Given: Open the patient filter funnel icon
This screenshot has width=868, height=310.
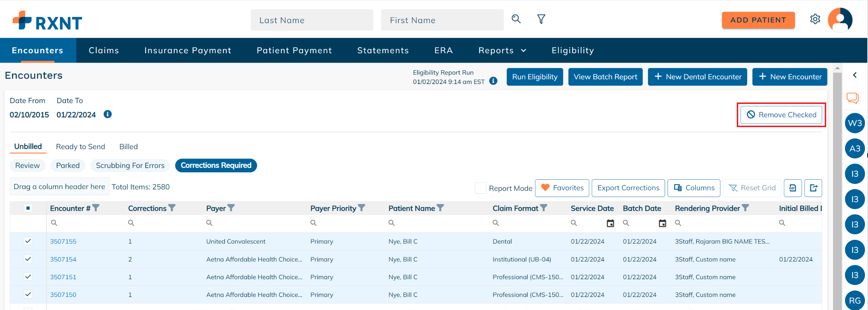Looking at the screenshot, I should click(x=541, y=19).
